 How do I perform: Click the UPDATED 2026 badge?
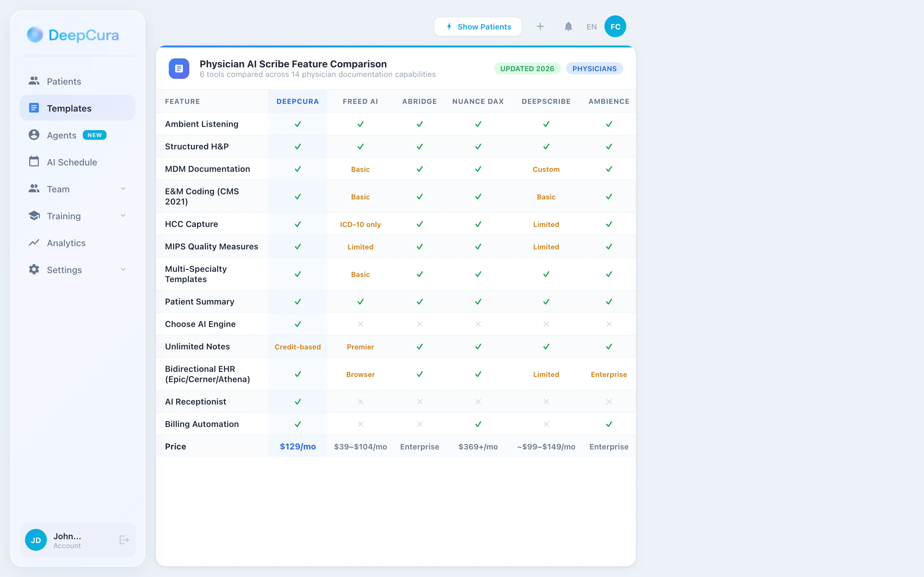(527, 69)
